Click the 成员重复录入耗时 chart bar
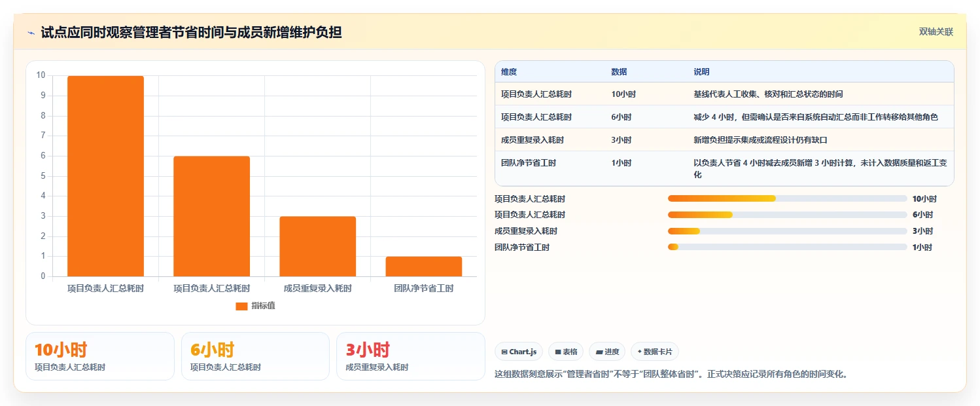The image size is (980, 406). click(x=317, y=246)
